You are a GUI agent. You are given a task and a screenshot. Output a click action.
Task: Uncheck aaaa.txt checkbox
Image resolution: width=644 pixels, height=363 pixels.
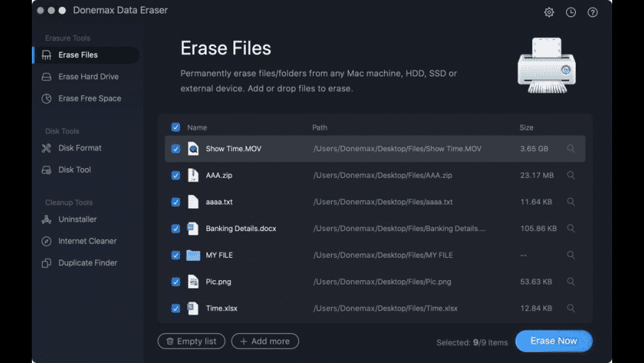pos(175,202)
